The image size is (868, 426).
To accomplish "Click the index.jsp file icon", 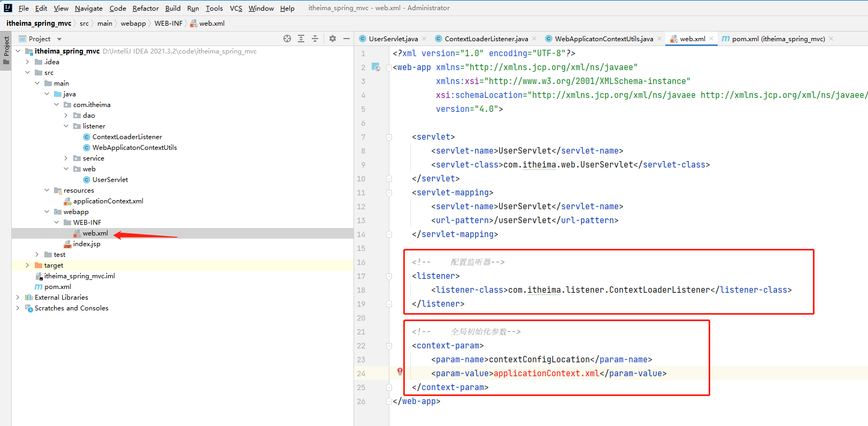I will [67, 244].
